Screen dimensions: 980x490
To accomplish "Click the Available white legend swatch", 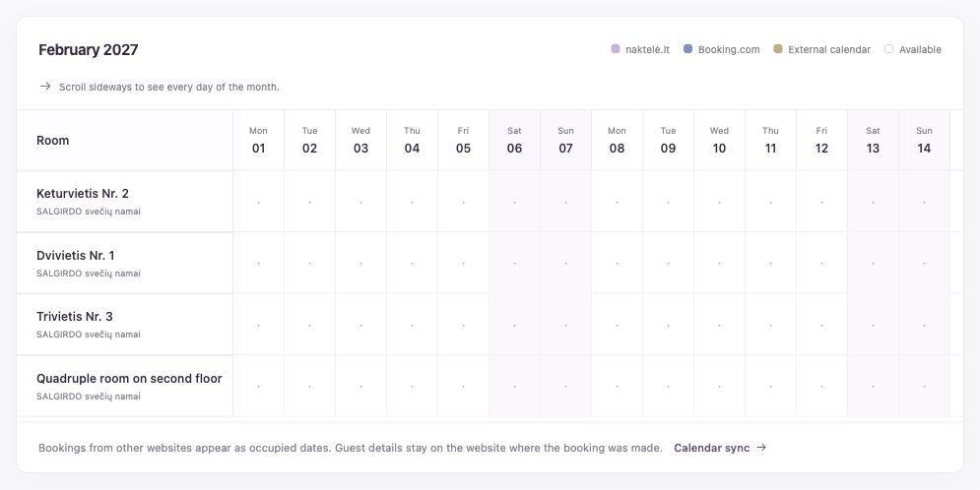I will tap(888, 48).
